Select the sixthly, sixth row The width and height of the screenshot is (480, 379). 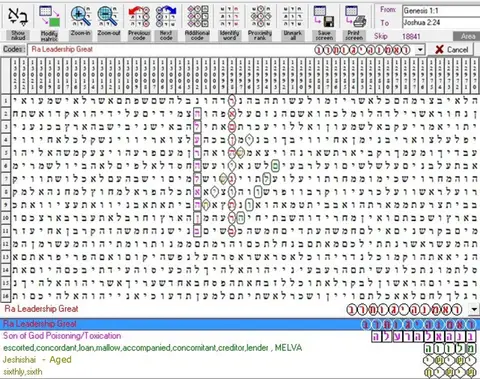240,372
